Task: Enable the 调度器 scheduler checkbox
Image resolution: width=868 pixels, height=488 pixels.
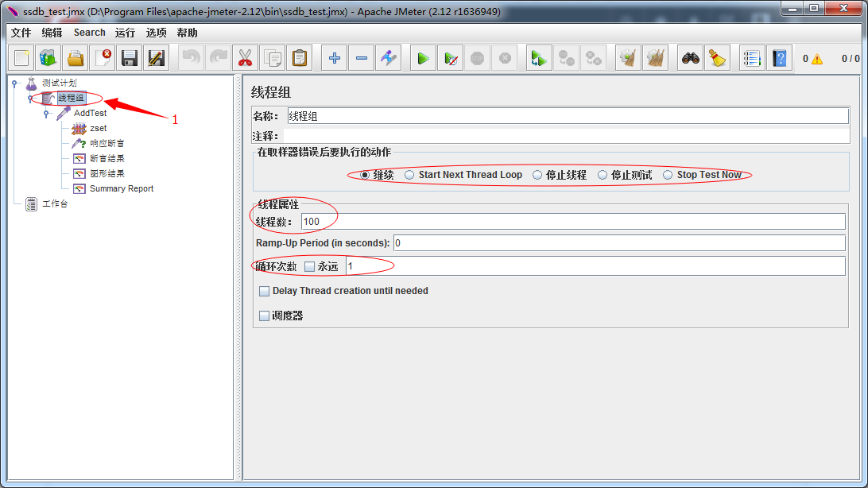Action: [x=265, y=316]
